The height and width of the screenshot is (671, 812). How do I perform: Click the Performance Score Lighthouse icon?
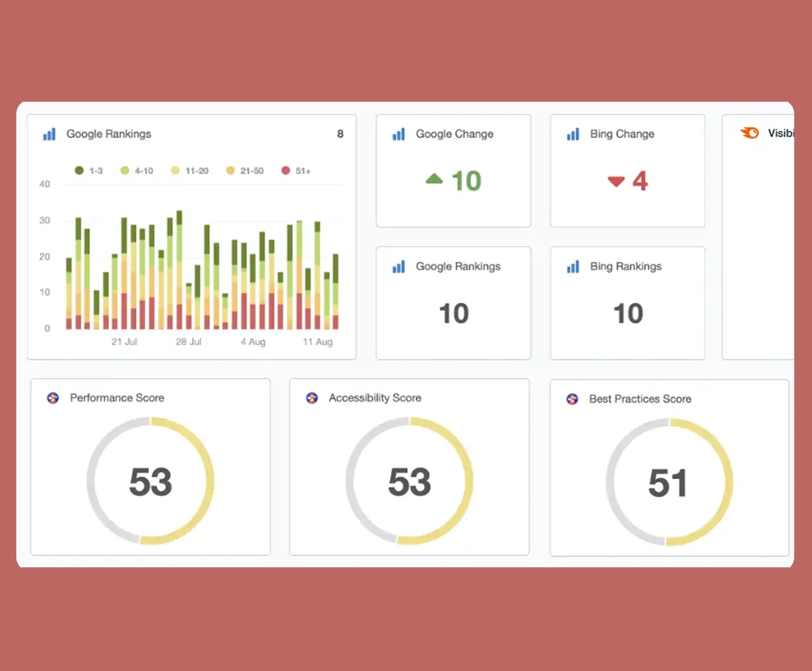(x=53, y=398)
